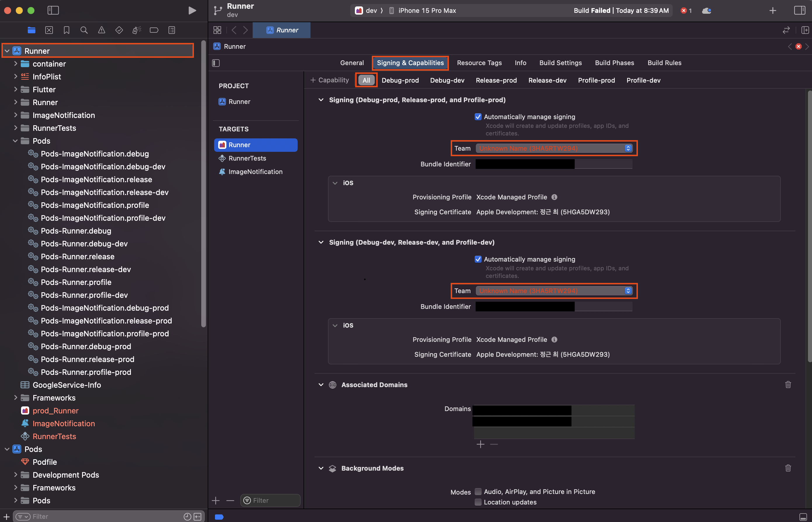The height and width of the screenshot is (522, 812).
Task: Delete the Associated Domains capability
Action: click(x=788, y=384)
